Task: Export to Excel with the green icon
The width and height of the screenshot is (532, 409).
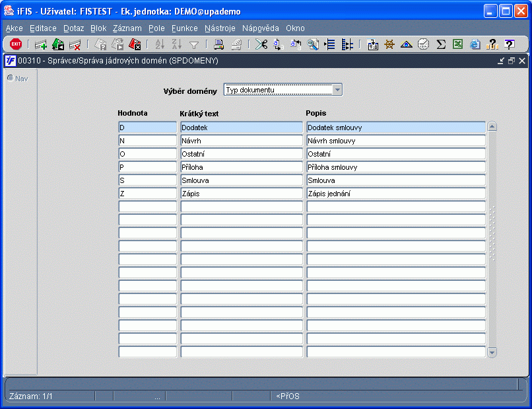Action: click(457, 44)
